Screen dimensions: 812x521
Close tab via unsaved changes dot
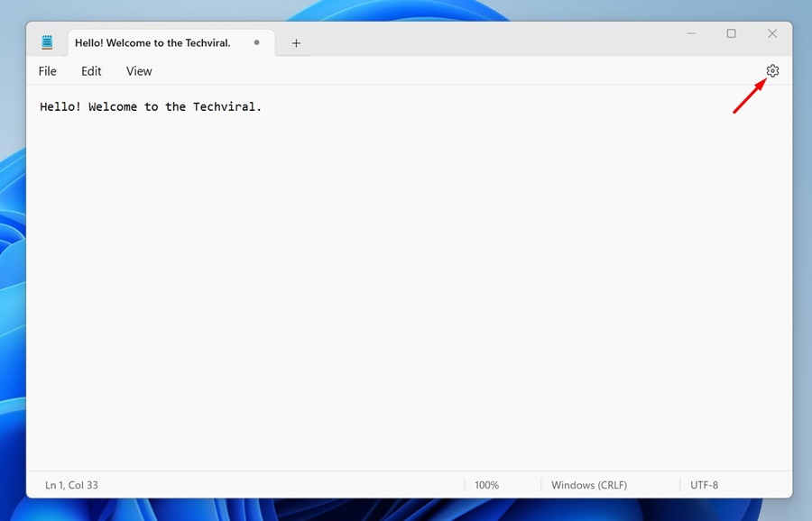coord(256,42)
